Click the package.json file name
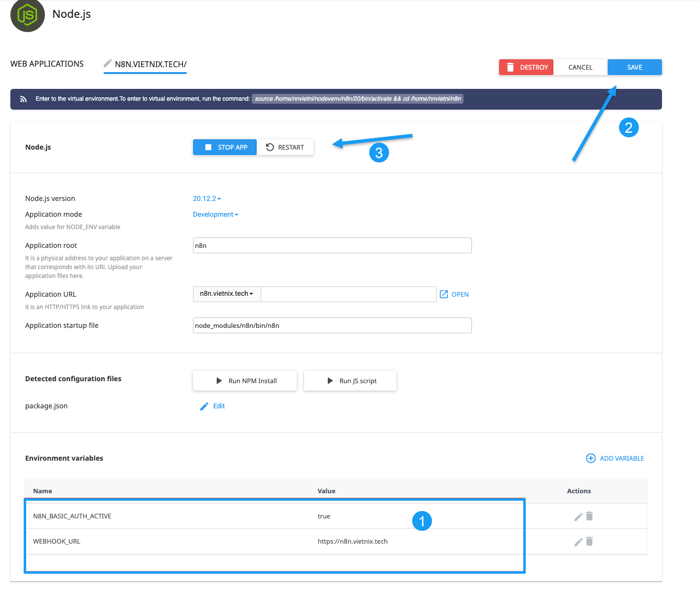 pyautogui.click(x=46, y=406)
